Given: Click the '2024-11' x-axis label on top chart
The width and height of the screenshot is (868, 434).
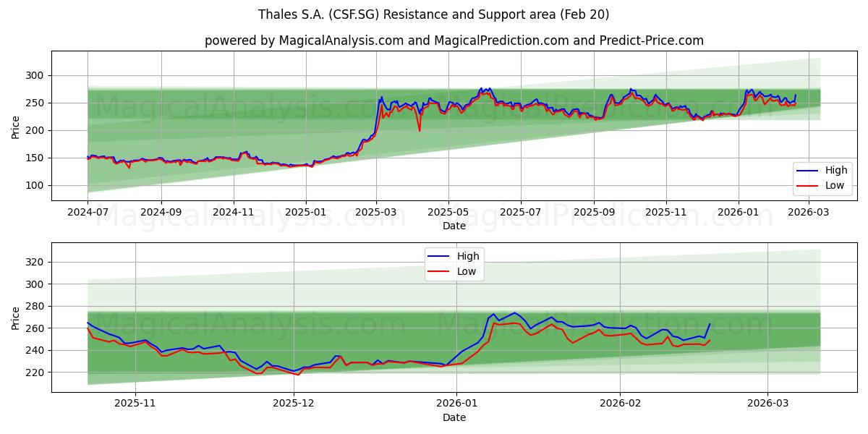Looking at the screenshot, I should (x=233, y=213).
